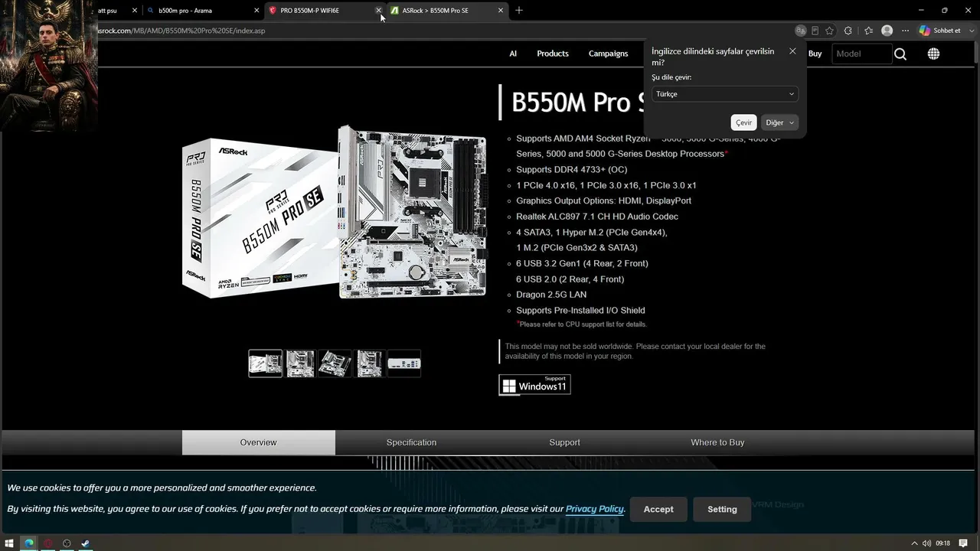Select the ASRock B550M Pro SE tab
This screenshot has width=980, height=551.
(447, 11)
